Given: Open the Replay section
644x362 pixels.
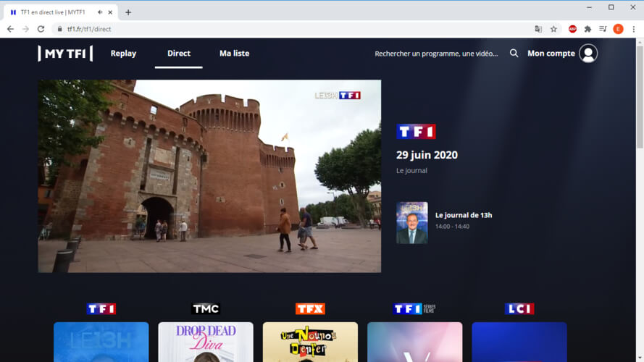Looking at the screenshot, I should 123,54.
